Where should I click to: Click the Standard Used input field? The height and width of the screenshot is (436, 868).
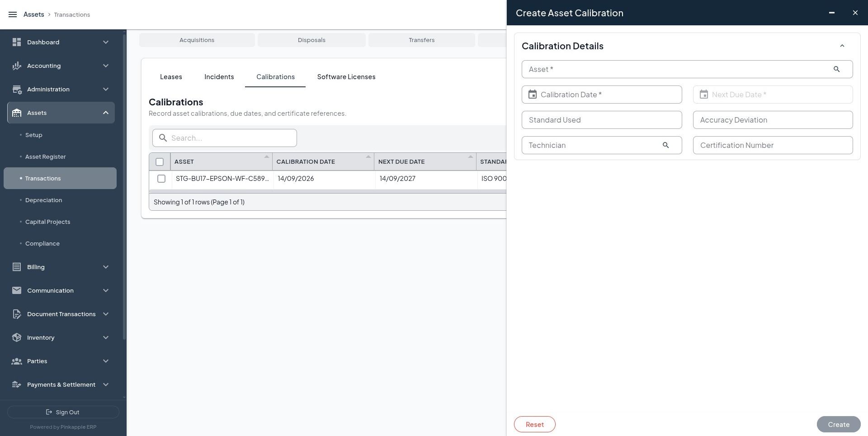tap(602, 120)
